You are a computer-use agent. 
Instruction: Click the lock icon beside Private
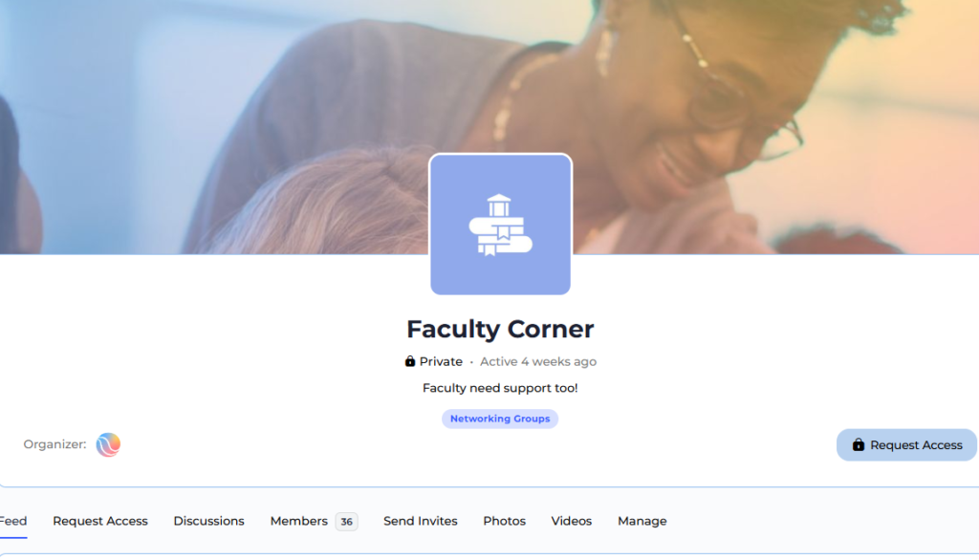[409, 361]
